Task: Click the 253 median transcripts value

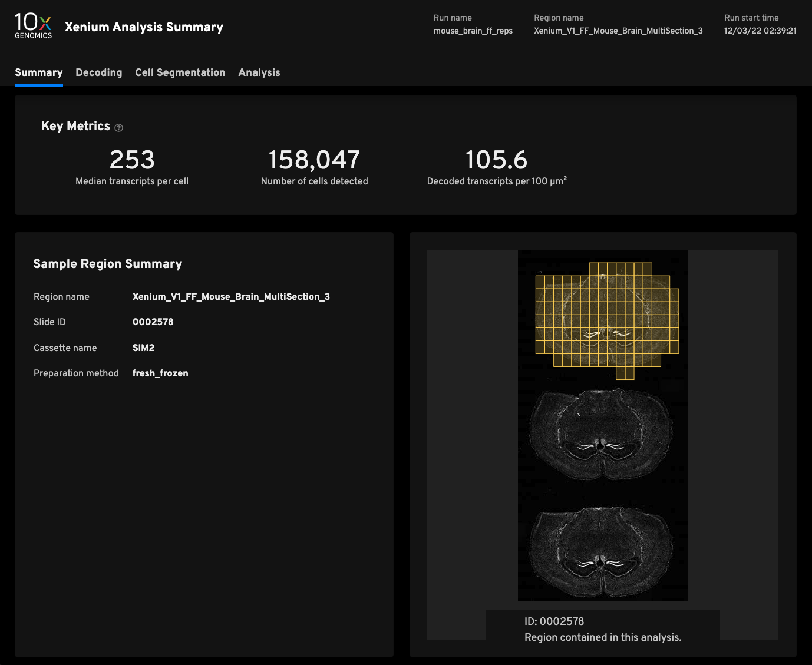Action: click(132, 160)
